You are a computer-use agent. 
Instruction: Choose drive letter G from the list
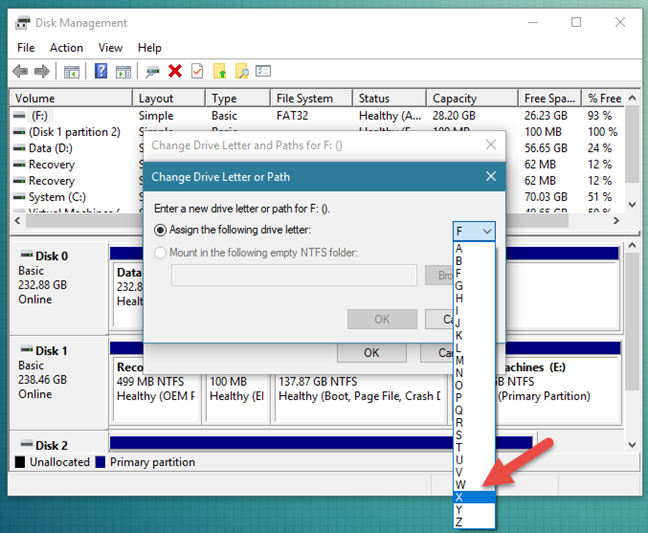474,286
